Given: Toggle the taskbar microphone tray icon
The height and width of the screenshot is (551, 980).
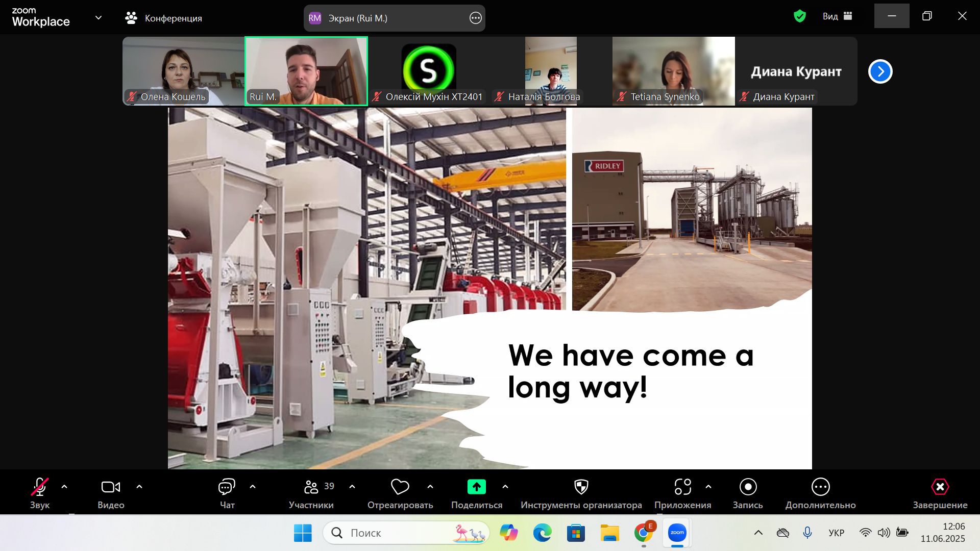Looking at the screenshot, I should pos(807,533).
